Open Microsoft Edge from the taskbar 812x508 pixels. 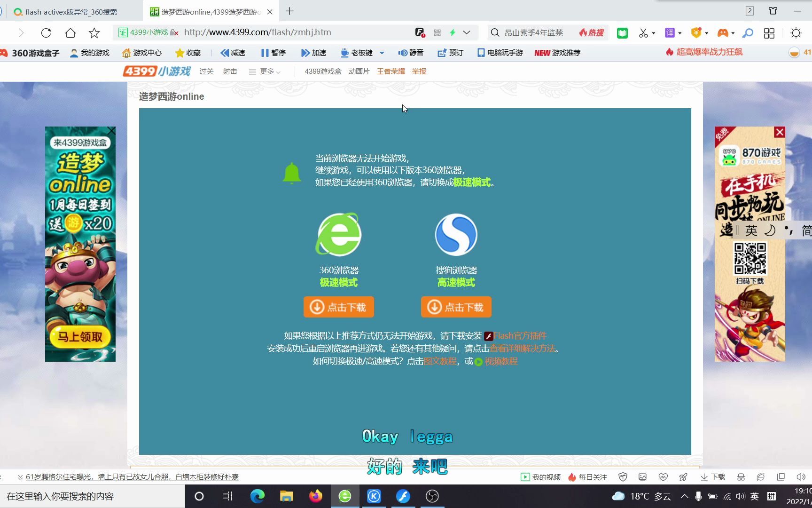point(257,496)
